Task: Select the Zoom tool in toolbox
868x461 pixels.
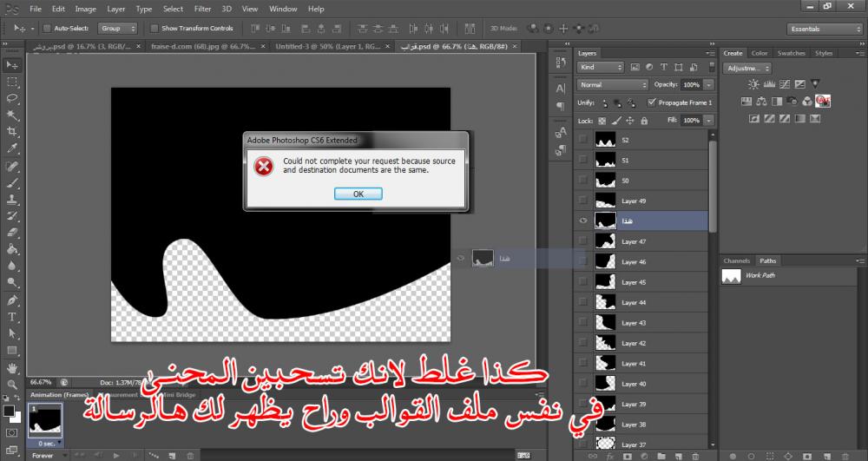Action: point(12,383)
